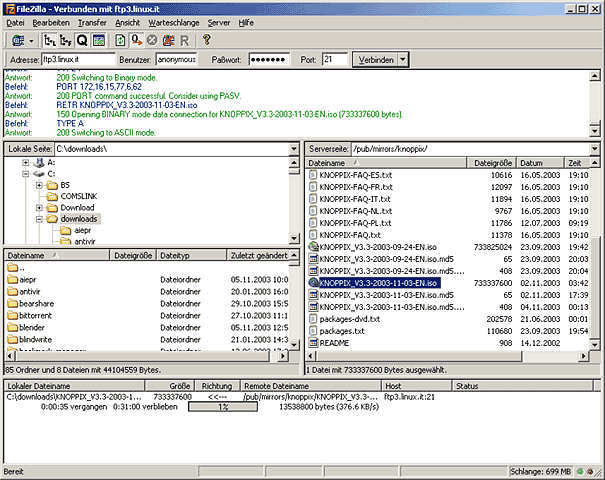This screenshot has height=480, width=605.
Task: Click the parent directory '..' folder icon
Action: [13, 267]
